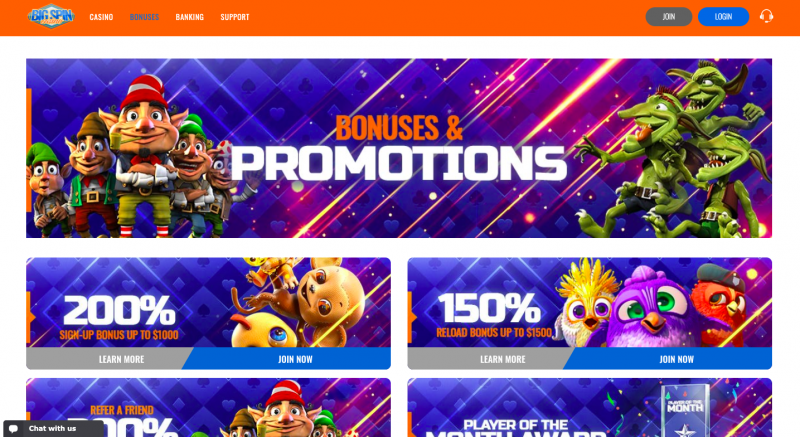Screen dimensions: 800x437
Task: Click the chat bubble icon
Action: (x=14, y=429)
